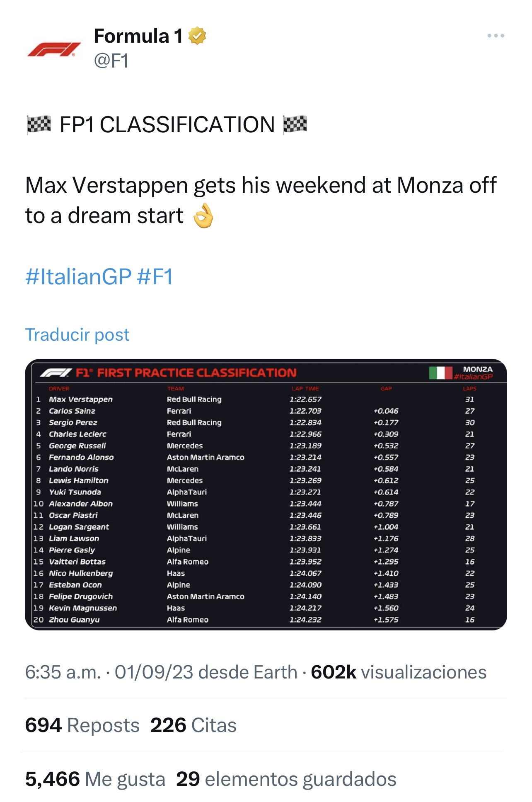This screenshot has width=532, height=802.
Task: Open the #ItalianGP hashtag
Action: click(78, 276)
